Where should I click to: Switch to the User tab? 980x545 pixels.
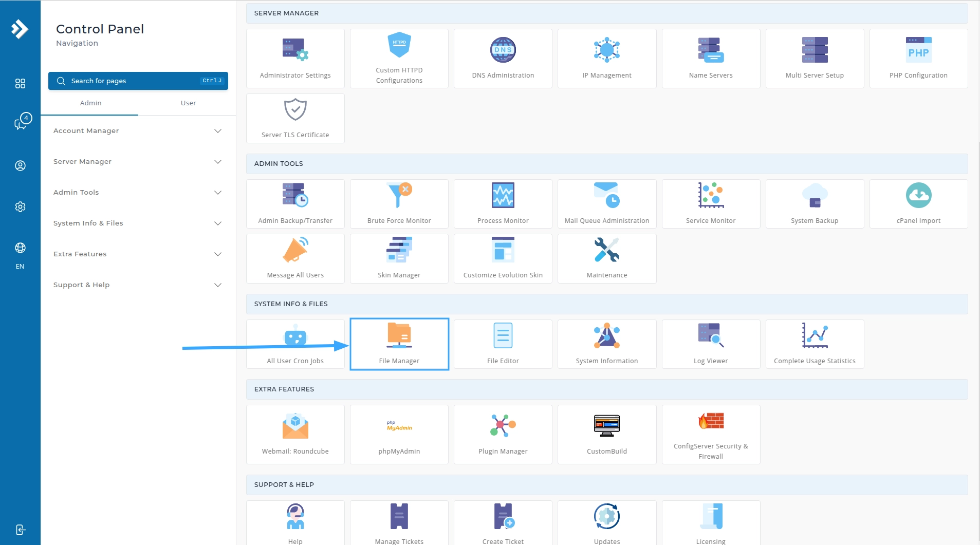[188, 103]
